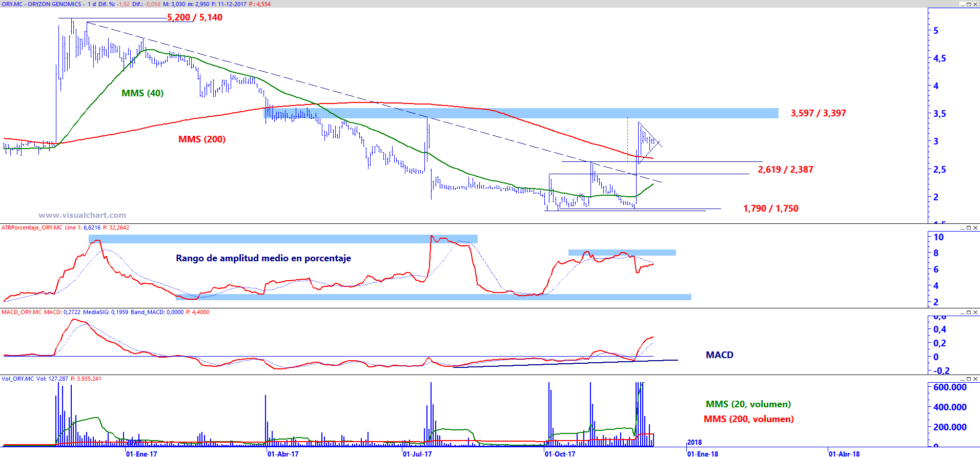
Task: Click the '2,619 / 2,387' level label
Action: pyautogui.click(x=786, y=170)
